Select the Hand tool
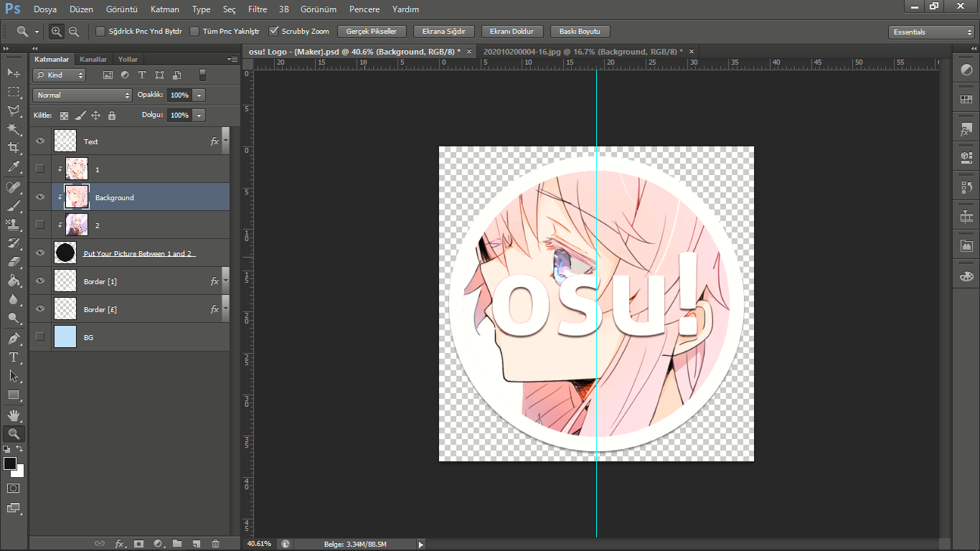The image size is (980, 551). [14, 415]
